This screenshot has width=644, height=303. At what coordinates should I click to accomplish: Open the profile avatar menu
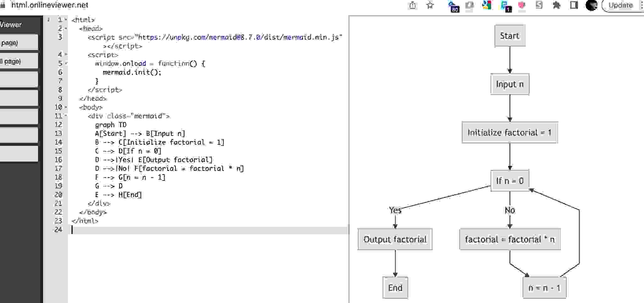(x=591, y=5)
